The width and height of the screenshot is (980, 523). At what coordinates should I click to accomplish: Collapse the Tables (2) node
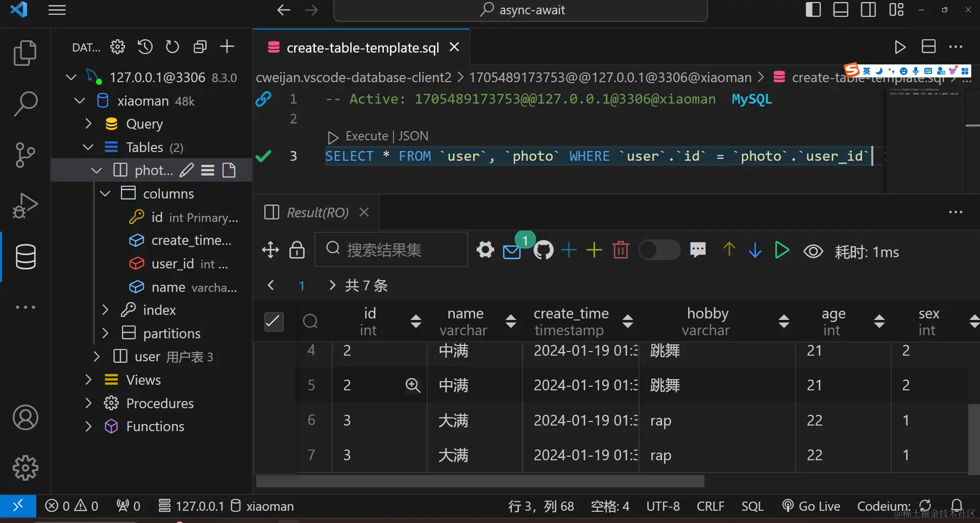tap(88, 147)
